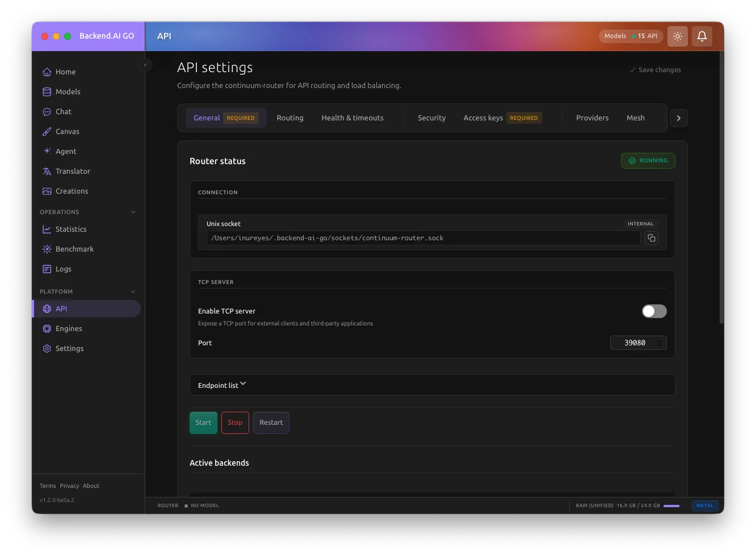Viewport: 756px width, 556px height.
Task: Open the Models section via its database icon
Action: pos(47,91)
